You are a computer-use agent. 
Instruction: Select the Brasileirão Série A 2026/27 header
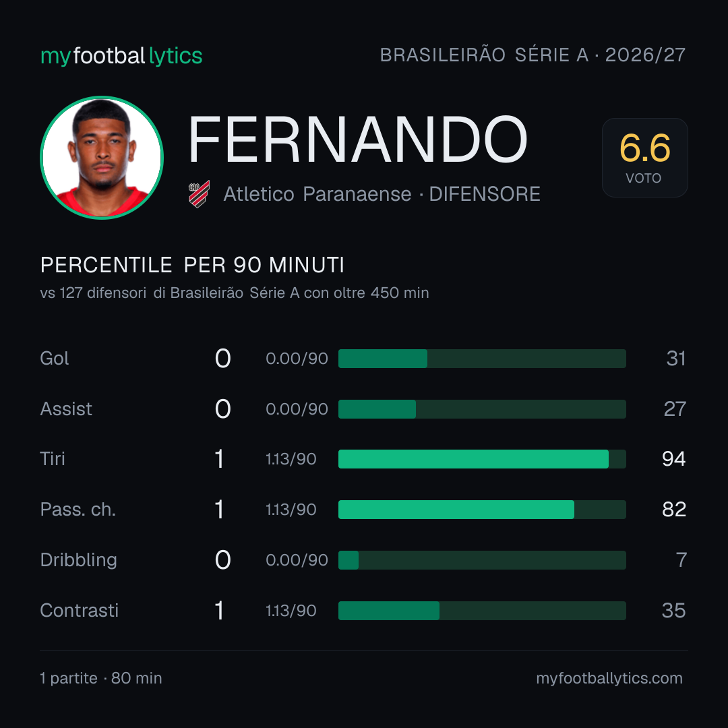533,55
